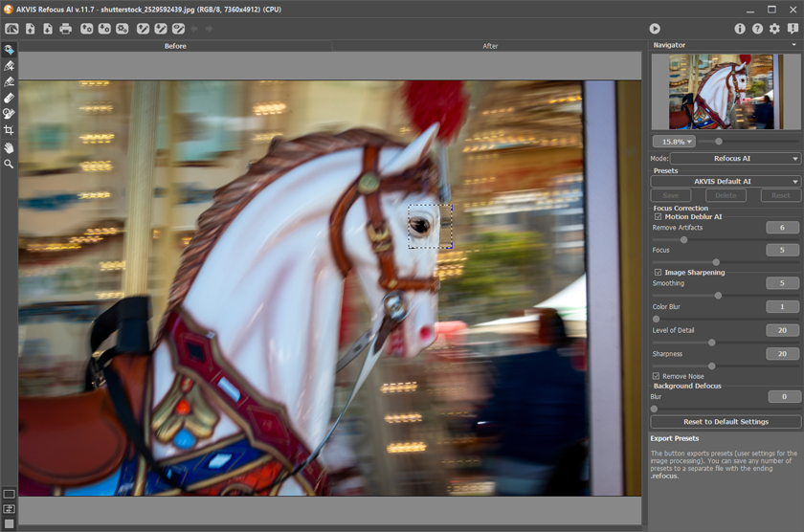This screenshot has height=532, width=804.
Task: Click the Save preset button
Action: [x=671, y=195]
